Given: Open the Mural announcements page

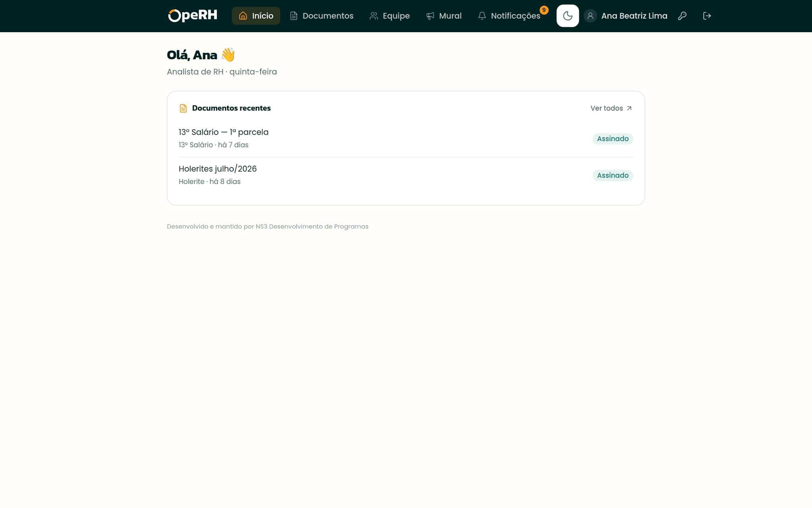Looking at the screenshot, I should coord(444,16).
